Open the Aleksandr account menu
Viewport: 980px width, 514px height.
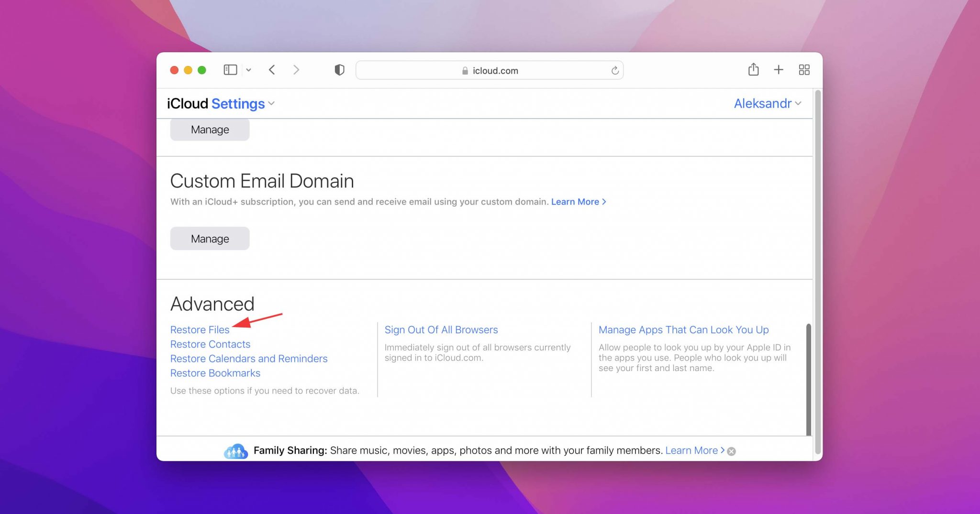[767, 103]
